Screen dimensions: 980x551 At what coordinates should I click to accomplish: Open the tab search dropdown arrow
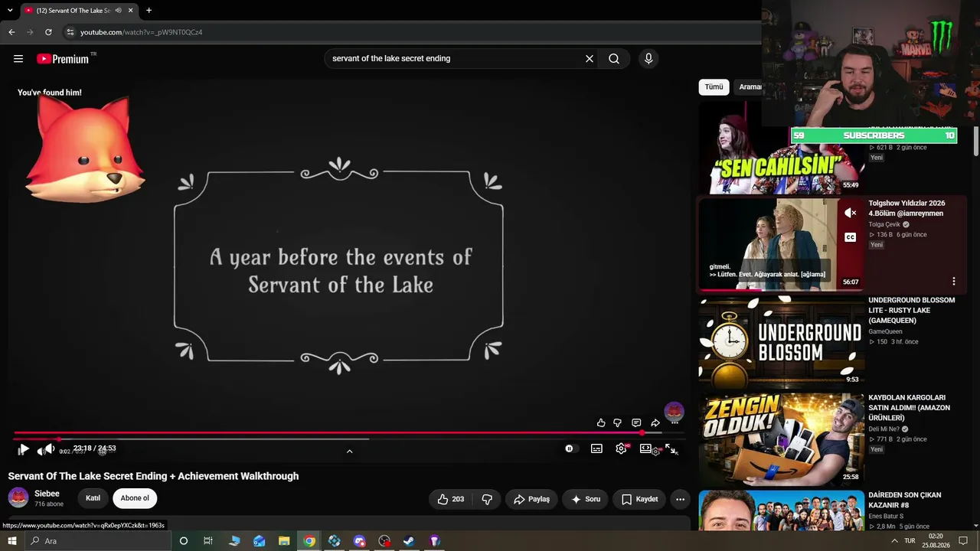pyautogui.click(x=10, y=11)
